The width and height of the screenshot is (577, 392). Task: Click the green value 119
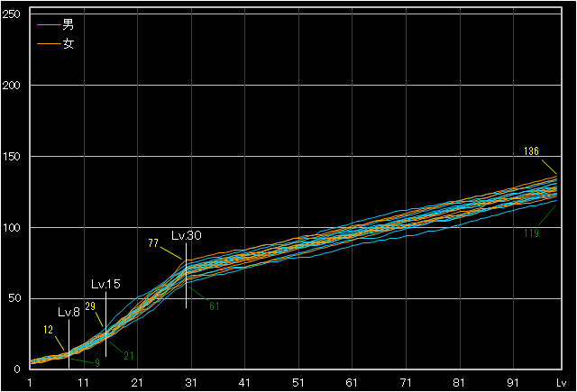pyautogui.click(x=531, y=233)
